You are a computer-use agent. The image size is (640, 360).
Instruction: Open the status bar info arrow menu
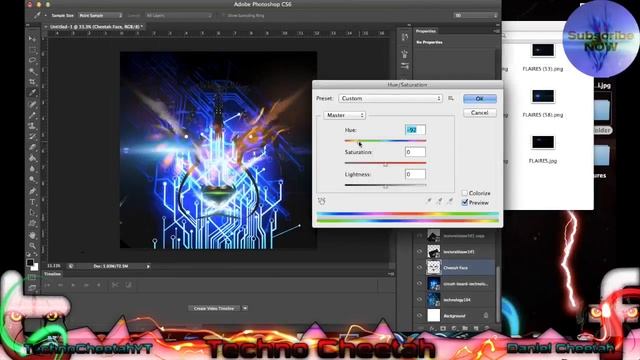point(148,266)
